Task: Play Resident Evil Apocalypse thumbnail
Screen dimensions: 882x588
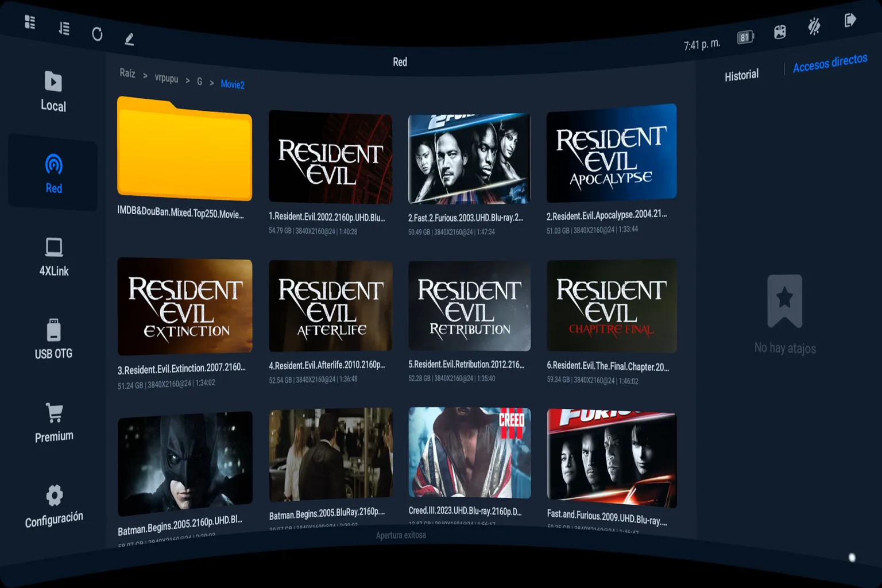Action: (612, 153)
